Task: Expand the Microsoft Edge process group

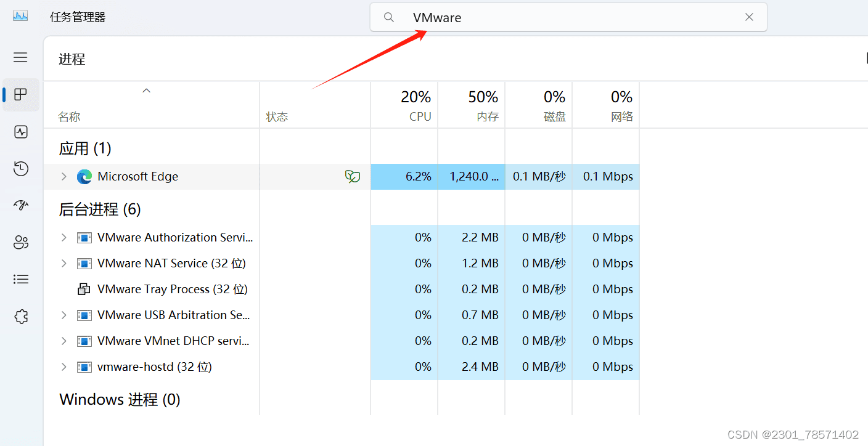Action: [x=63, y=177]
